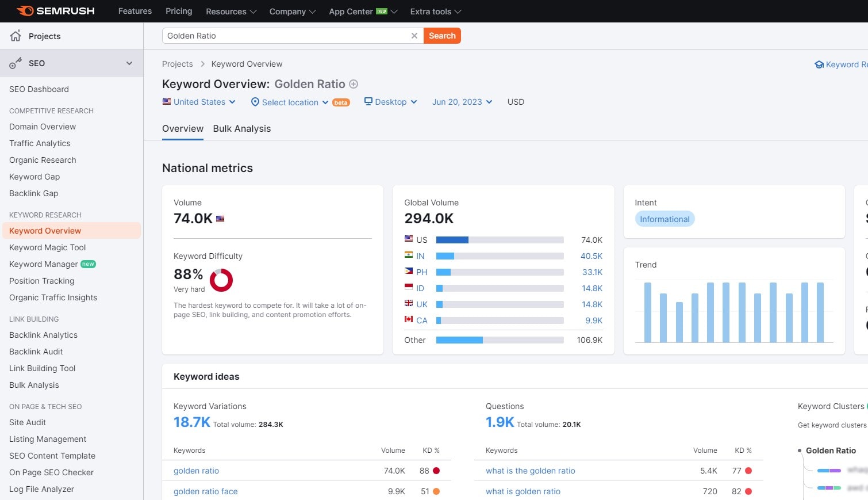Viewport: 868px width, 500px height.
Task: Open Backlink Analytics in sidebar
Action: point(43,335)
